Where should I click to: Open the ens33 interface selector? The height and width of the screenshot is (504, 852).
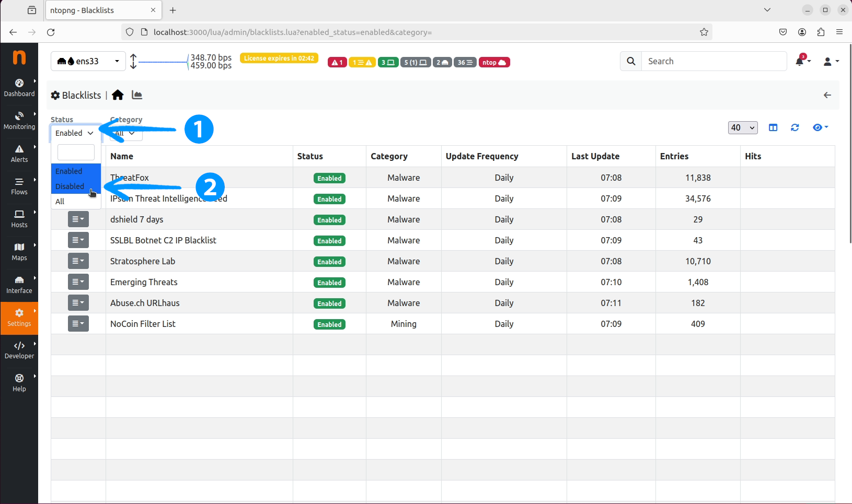88,61
